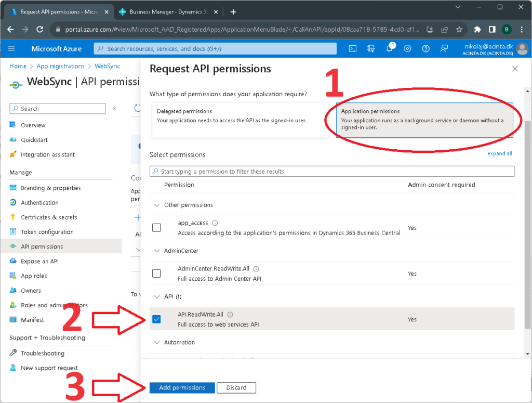
Task: Enable AdminCenter.ReadWrite.All checkbox
Action: (156, 274)
